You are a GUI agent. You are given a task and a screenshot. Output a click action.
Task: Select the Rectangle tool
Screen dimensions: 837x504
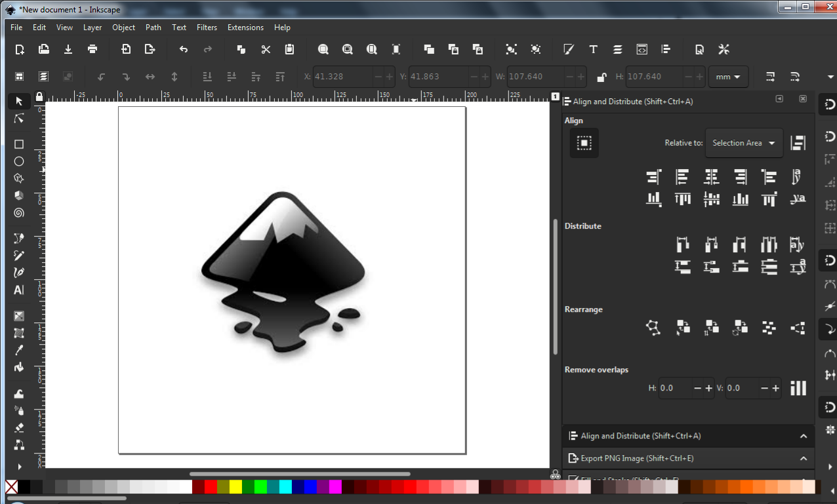[19, 144]
